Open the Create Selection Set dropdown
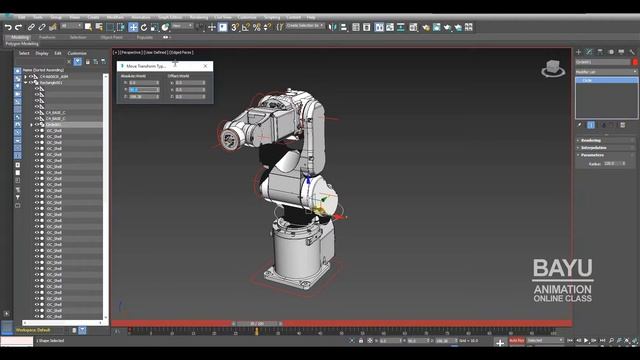This screenshot has height=360, width=640. pyautogui.click(x=305, y=26)
